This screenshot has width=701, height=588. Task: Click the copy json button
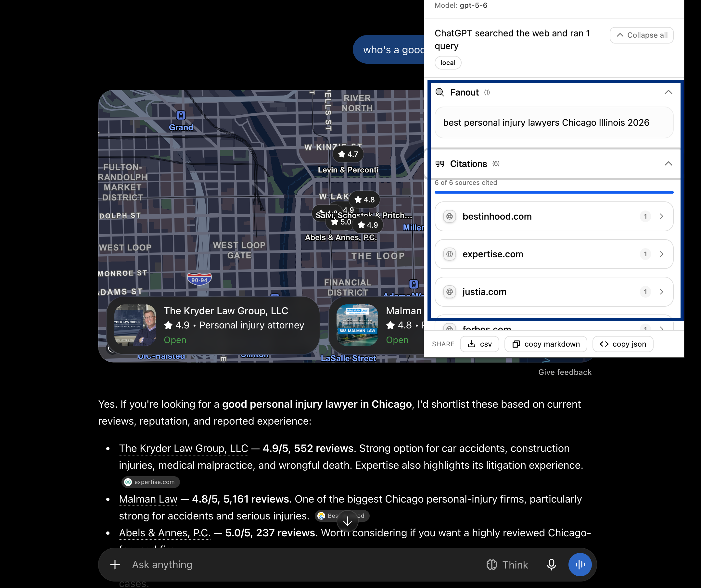coord(623,344)
